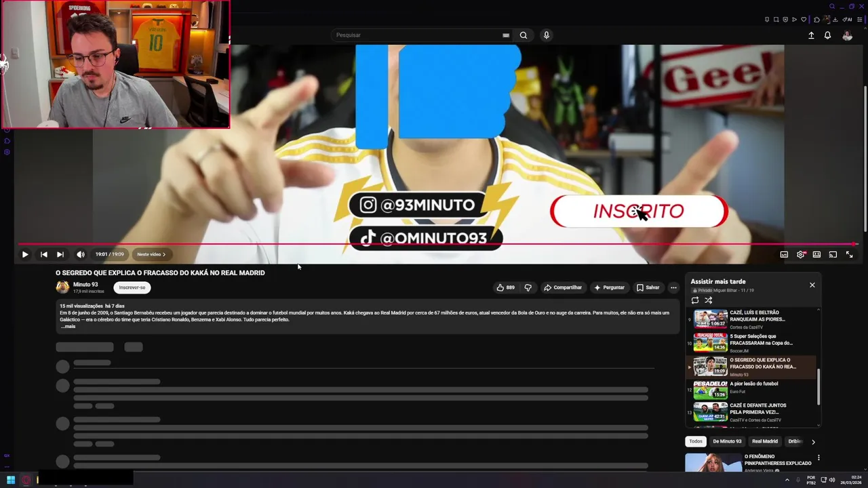Click the Perguntar button

click(x=609, y=287)
